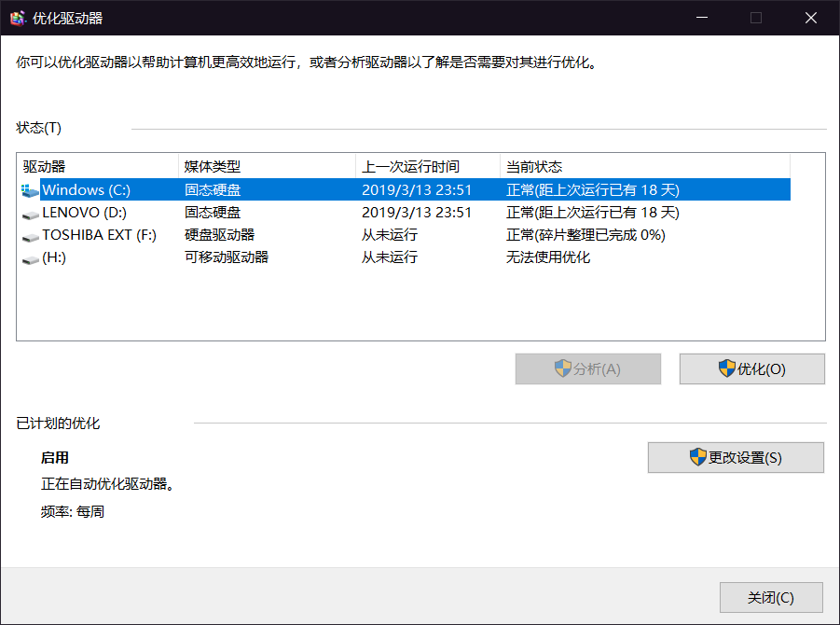840x625 pixels.
Task: Click the (H:) removable drive icon
Action: click(x=30, y=259)
